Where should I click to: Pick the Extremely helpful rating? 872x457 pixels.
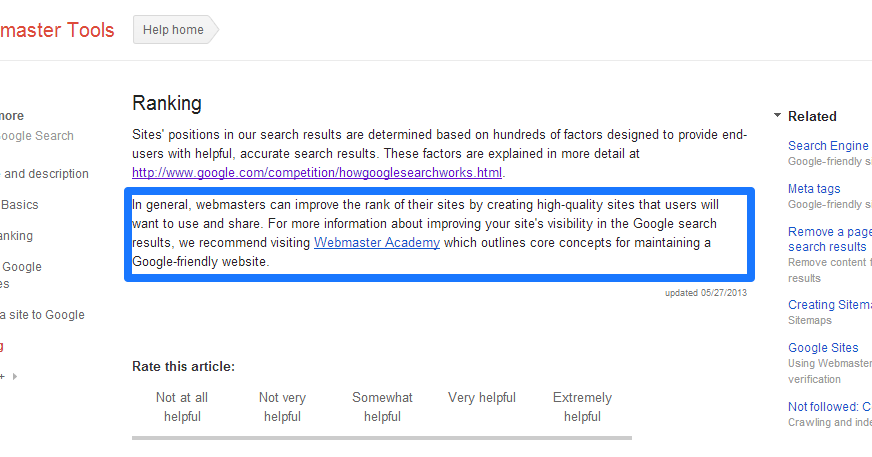tap(582, 407)
